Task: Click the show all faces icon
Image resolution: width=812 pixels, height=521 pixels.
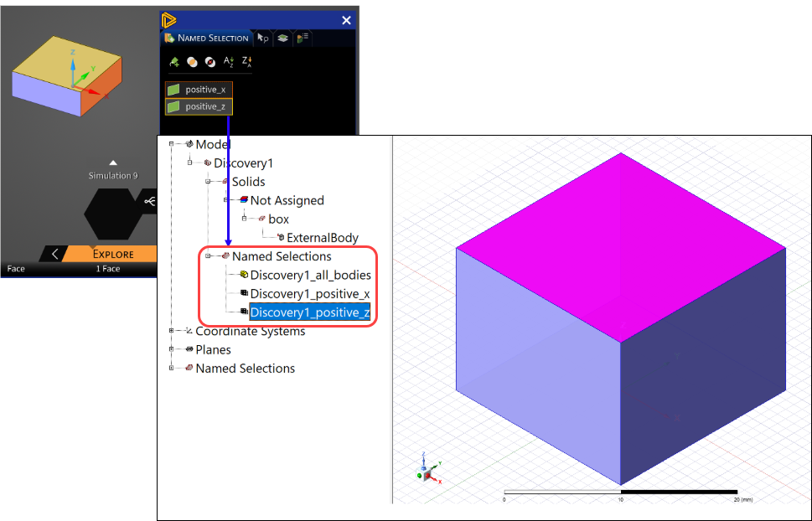Action: point(194,61)
